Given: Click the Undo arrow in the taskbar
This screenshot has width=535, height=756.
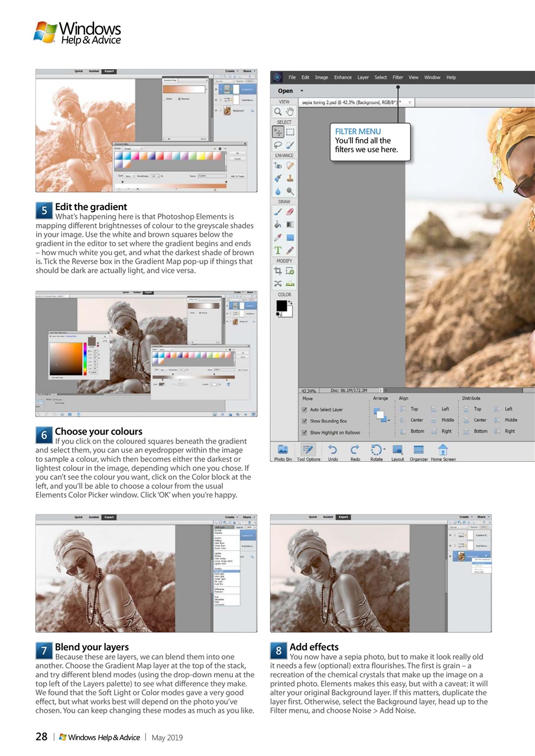Looking at the screenshot, I should point(332,450).
